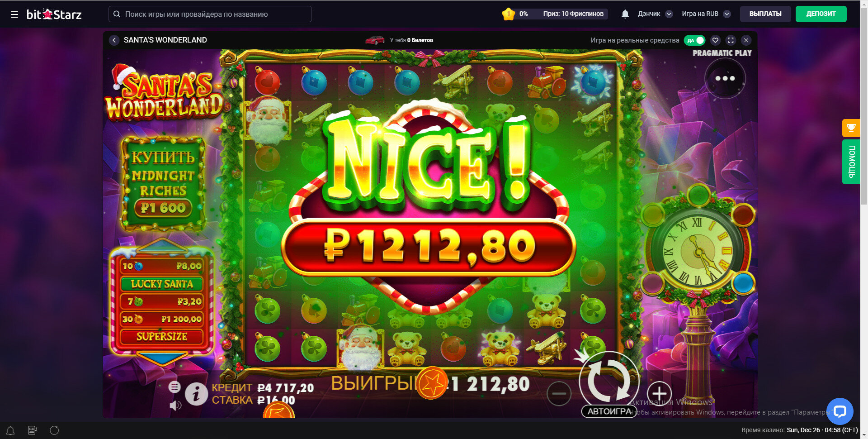Viewport: 868px width, 439px height.
Task: Open the trophy tournaments side tab
Action: click(851, 128)
